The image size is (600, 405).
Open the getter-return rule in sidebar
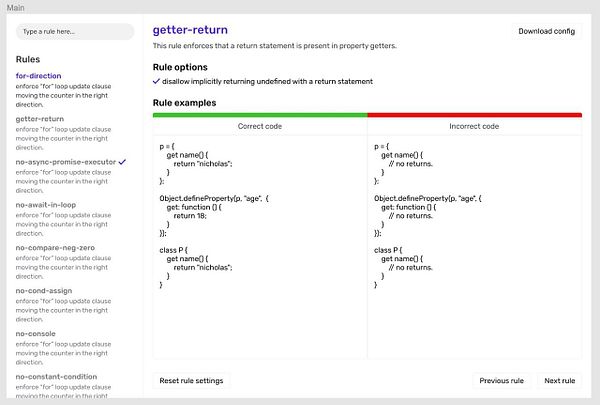point(40,119)
